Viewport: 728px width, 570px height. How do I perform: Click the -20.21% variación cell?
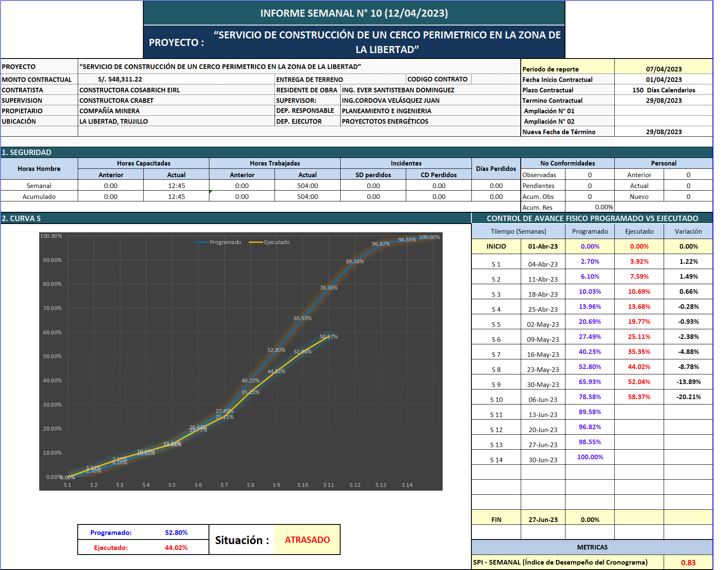pyautogui.click(x=688, y=397)
